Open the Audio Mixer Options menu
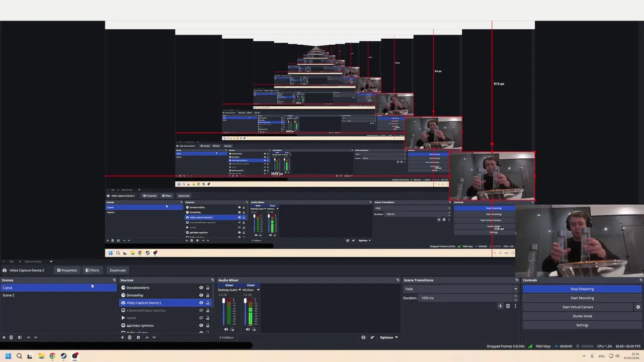The image size is (644, 362). [389, 337]
